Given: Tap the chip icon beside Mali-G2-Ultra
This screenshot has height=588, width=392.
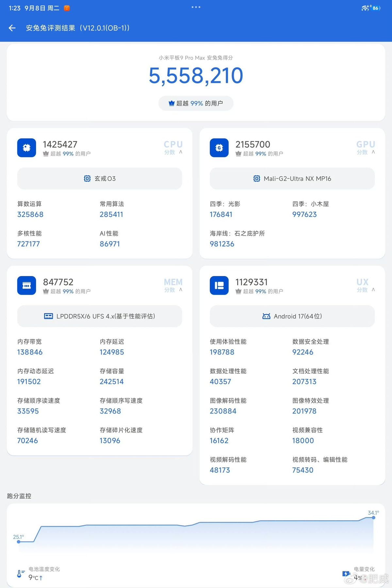Looking at the screenshot, I should click(x=257, y=178).
